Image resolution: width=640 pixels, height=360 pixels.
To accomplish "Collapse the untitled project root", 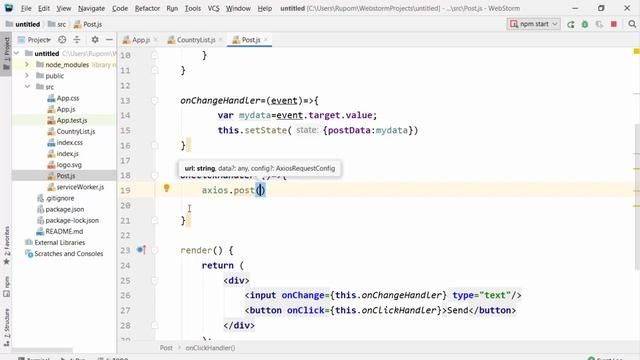I will click(17, 53).
